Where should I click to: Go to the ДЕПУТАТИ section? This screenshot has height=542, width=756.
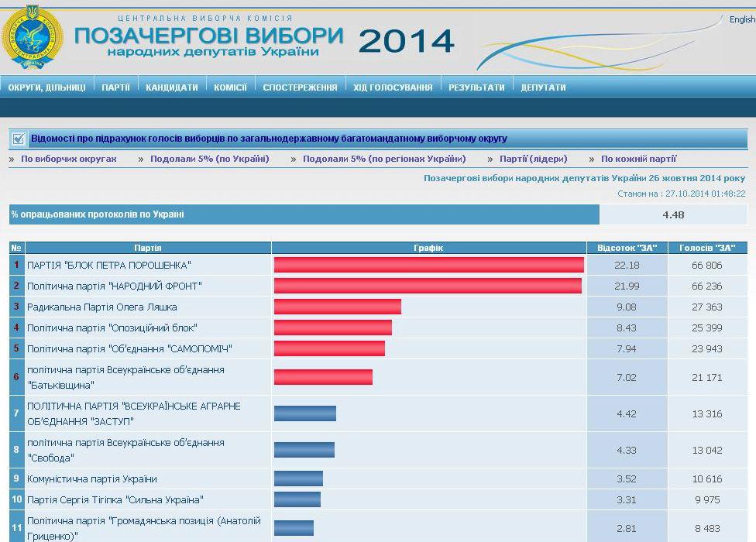pyautogui.click(x=543, y=87)
